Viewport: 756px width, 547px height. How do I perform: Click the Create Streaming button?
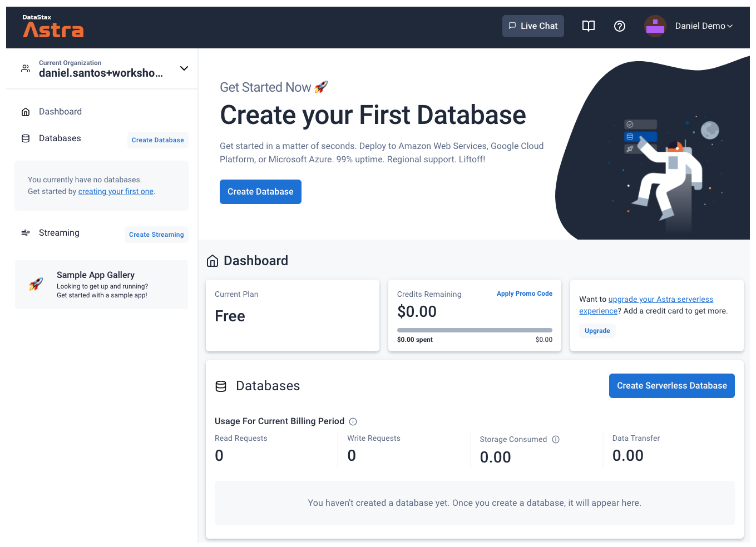point(156,235)
